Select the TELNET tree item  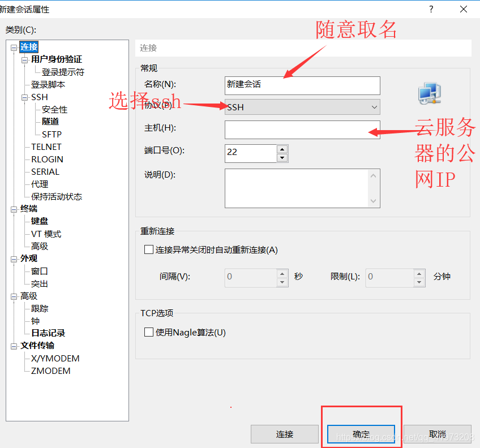point(46,147)
